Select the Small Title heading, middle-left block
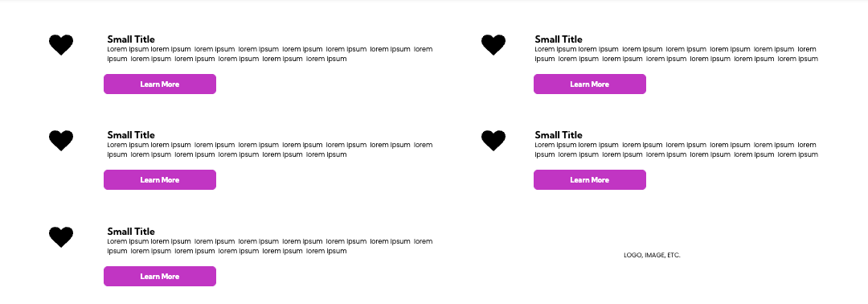The image size is (868, 304). coord(131,135)
